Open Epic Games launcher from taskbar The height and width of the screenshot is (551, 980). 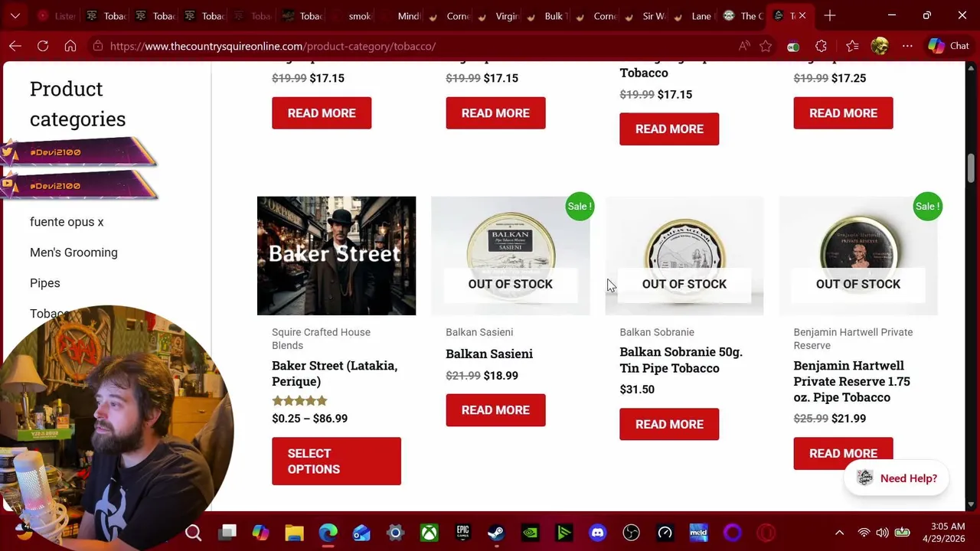(x=462, y=533)
